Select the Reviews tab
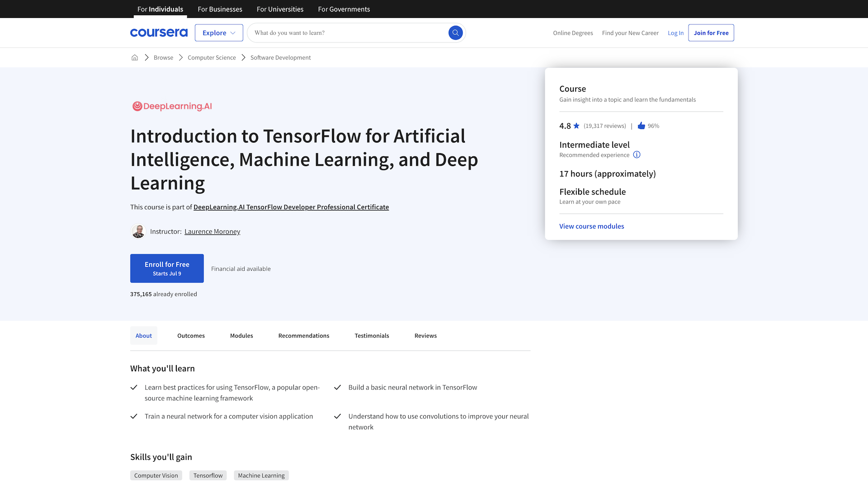The image size is (868, 488). (425, 335)
